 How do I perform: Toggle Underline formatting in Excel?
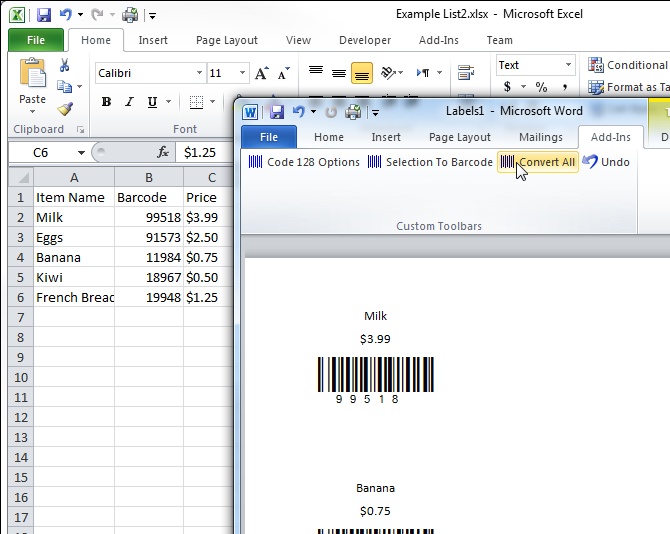pyautogui.click(x=152, y=102)
